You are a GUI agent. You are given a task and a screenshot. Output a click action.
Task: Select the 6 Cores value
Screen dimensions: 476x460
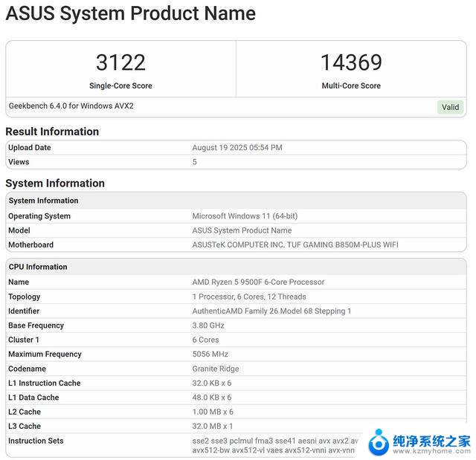205,340
